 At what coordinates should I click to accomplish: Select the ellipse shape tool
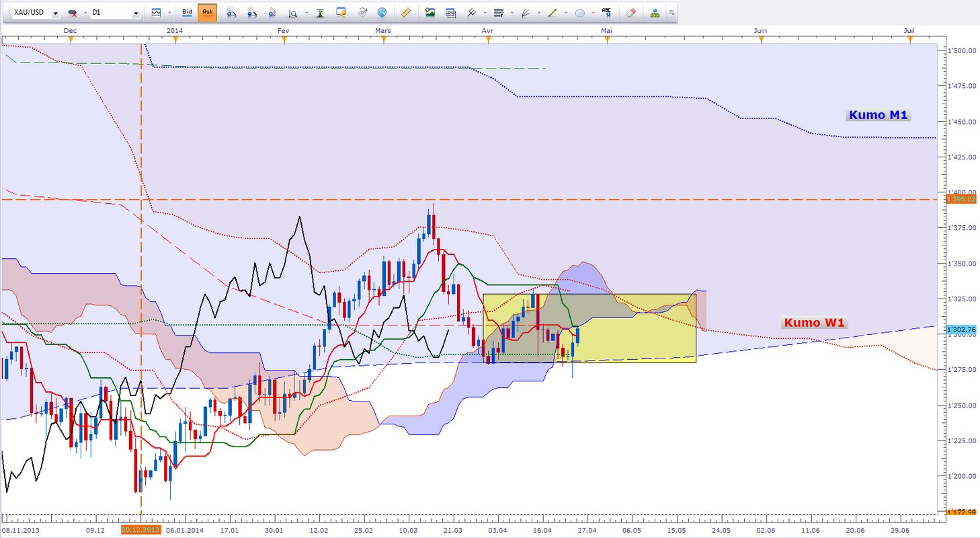pos(579,13)
